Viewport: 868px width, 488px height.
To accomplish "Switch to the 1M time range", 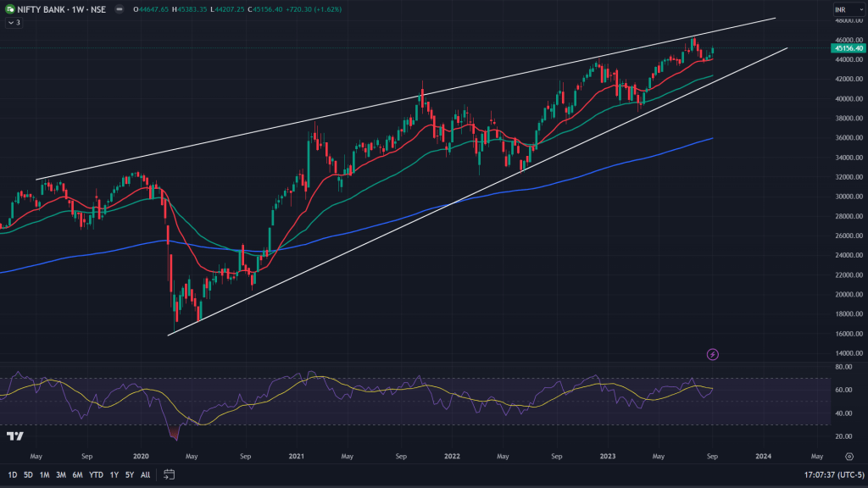I will point(44,475).
